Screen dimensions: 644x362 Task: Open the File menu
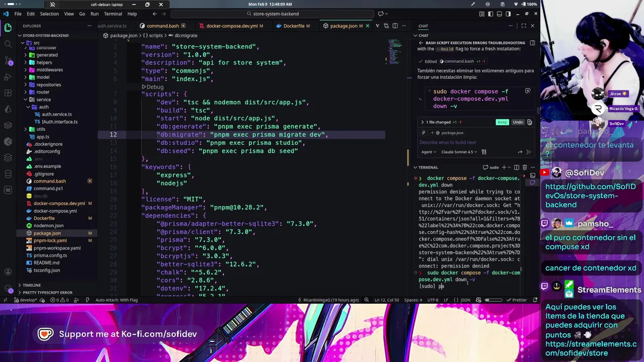(18, 14)
